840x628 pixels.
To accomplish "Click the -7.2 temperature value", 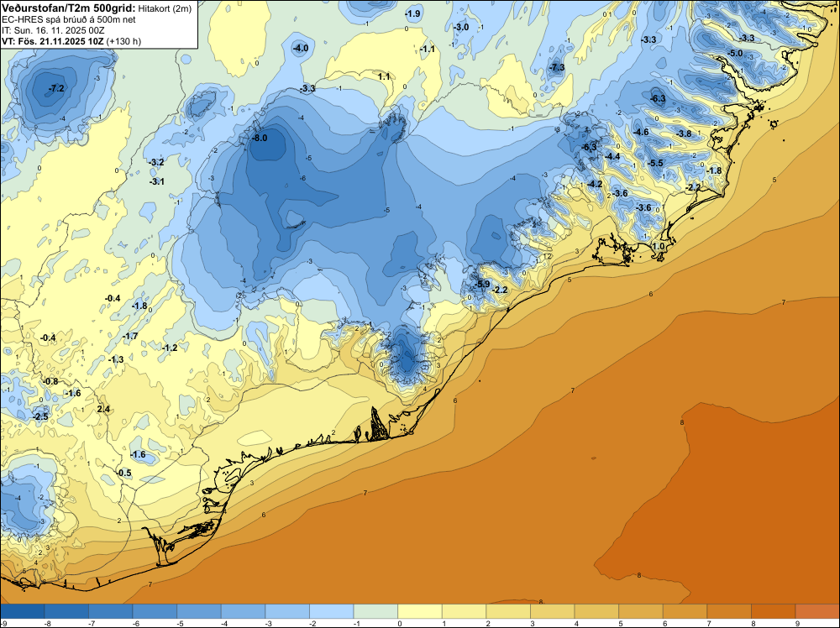I will tap(55, 88).
